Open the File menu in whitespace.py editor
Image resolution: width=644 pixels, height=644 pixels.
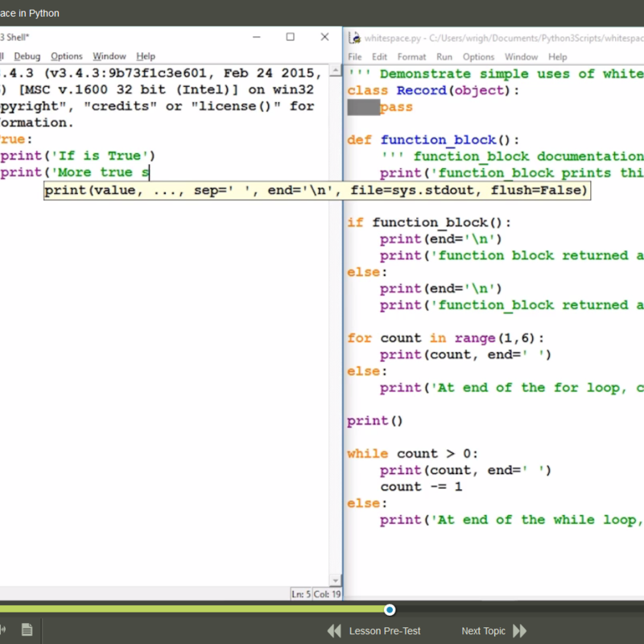click(355, 56)
